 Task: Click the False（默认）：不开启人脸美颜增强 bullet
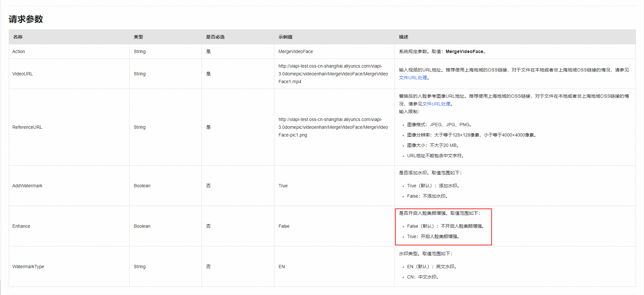[446, 226]
